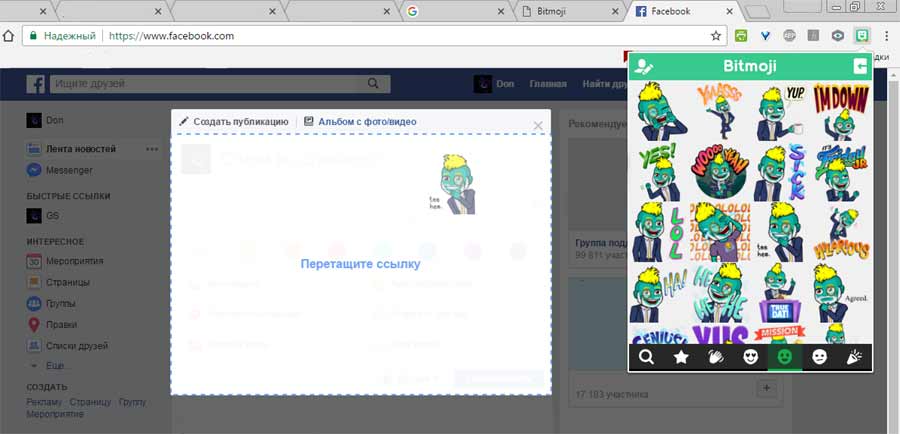Click the Facebook search magnifier button
Image resolution: width=900 pixels, height=434 pixels.
point(374,84)
